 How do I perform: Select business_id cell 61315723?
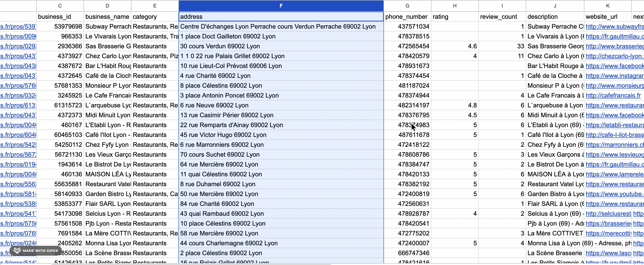coord(60,105)
